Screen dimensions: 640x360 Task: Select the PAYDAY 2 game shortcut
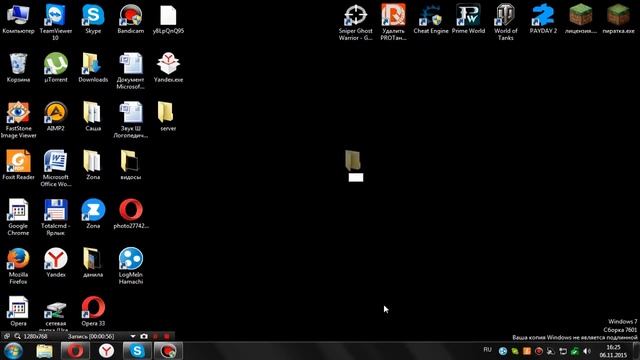(x=543, y=19)
